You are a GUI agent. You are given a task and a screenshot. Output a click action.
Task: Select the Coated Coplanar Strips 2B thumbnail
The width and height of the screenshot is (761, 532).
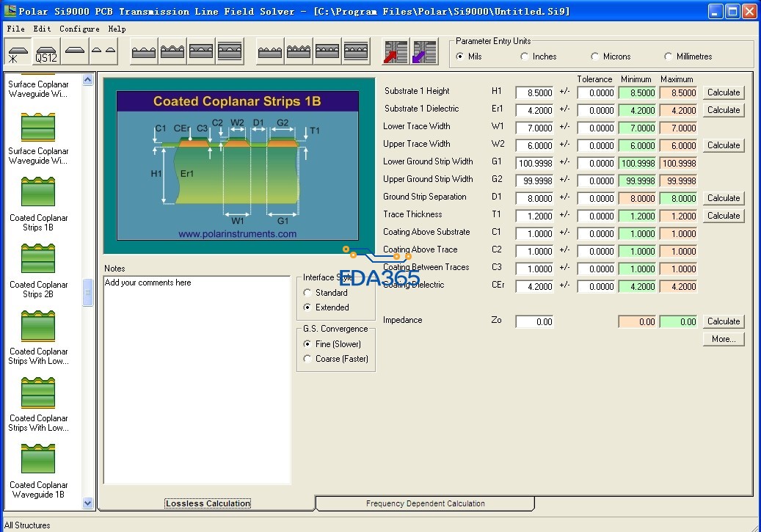click(x=38, y=258)
